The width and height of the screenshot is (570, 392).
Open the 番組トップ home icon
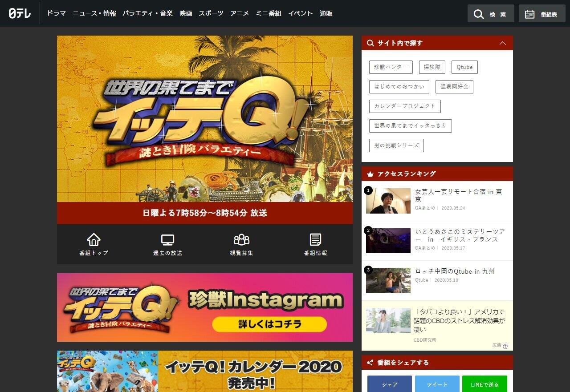point(94,240)
